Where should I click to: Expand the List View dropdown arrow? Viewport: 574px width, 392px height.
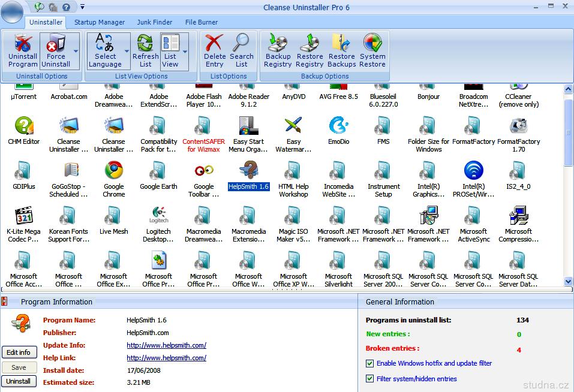point(185,52)
